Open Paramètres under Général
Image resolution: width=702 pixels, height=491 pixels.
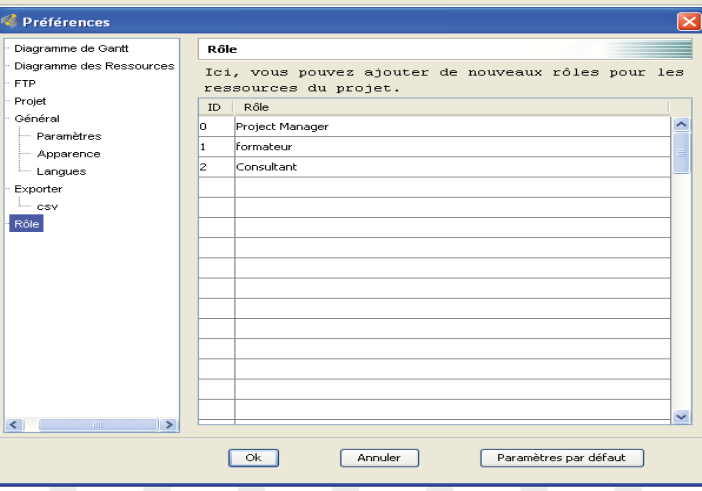click(68, 136)
